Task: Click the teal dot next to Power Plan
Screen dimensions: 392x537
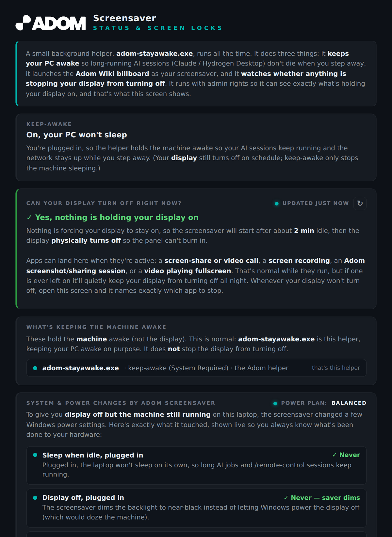Action: click(275, 404)
